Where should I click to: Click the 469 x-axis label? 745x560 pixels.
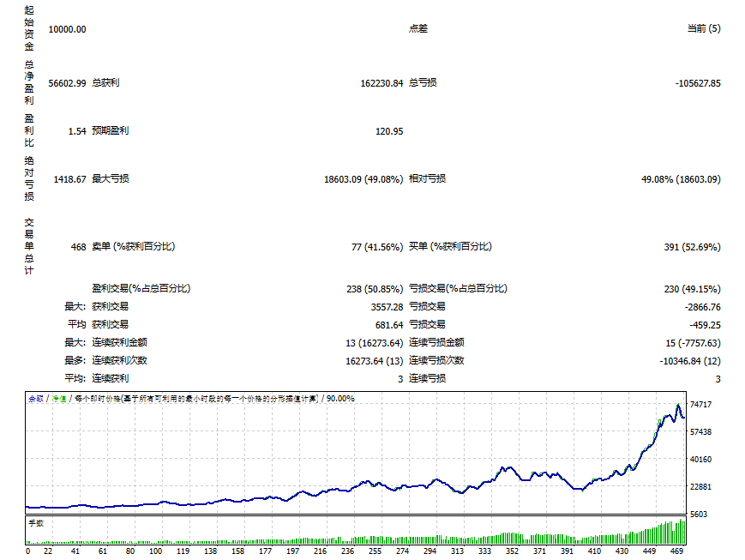point(676,551)
